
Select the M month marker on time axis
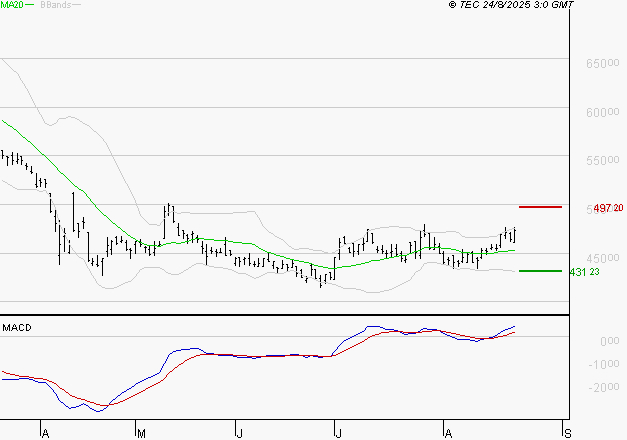[x=141, y=433]
